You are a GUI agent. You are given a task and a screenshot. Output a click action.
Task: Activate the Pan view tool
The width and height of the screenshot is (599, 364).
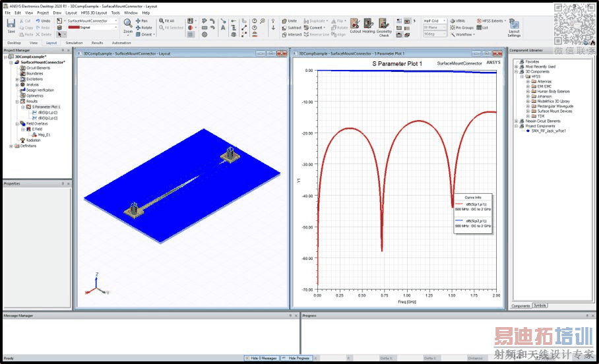(x=142, y=21)
